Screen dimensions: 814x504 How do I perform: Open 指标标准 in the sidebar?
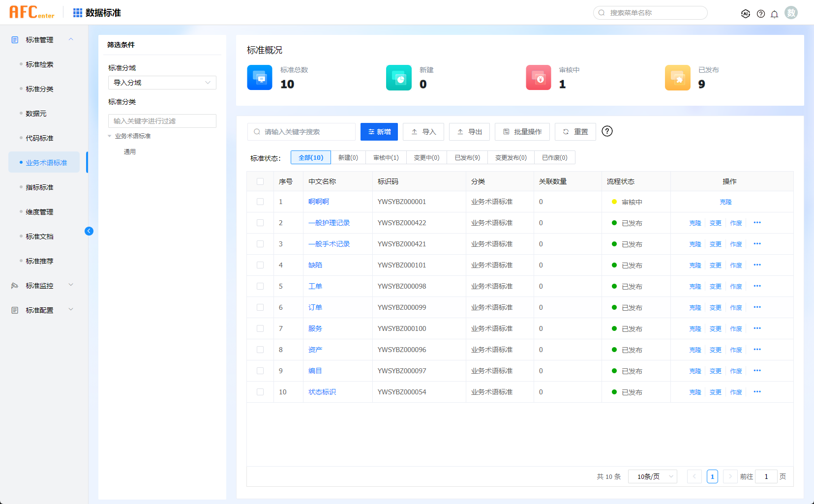40,187
